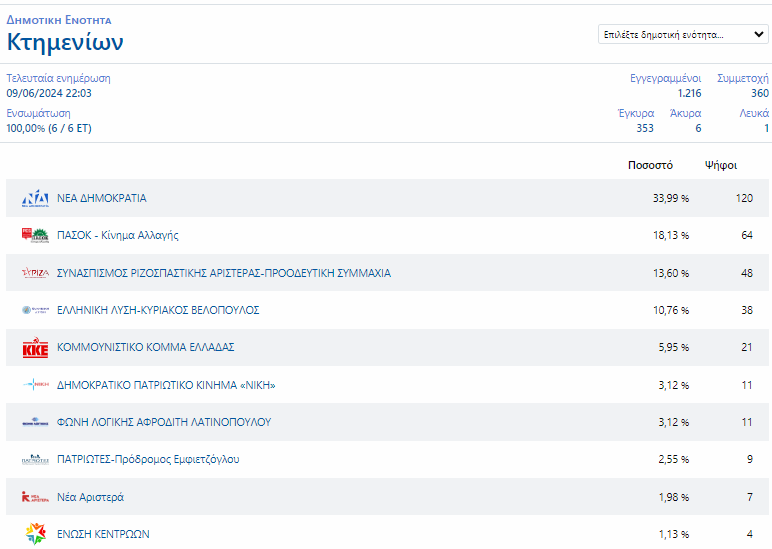Screen dimensions: 772x549
Task: Click the Συμμετοχή label
Action: point(742,78)
